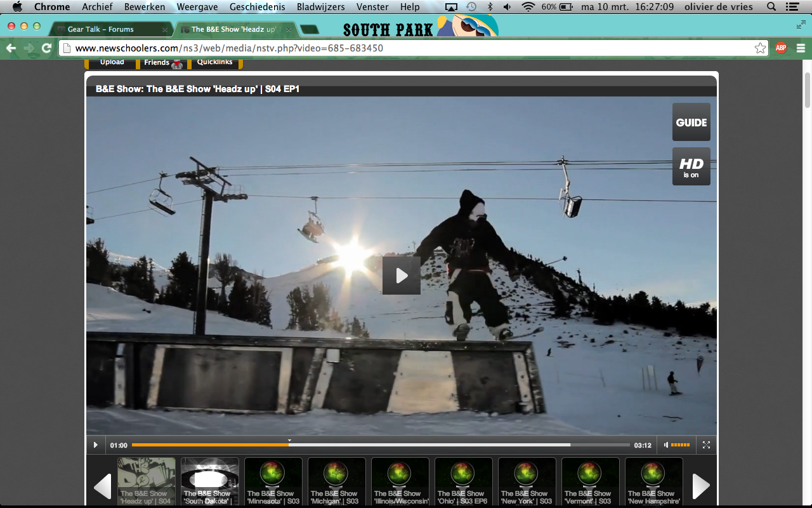Open the video GUIDE button
This screenshot has height=508, width=812.
691,122
